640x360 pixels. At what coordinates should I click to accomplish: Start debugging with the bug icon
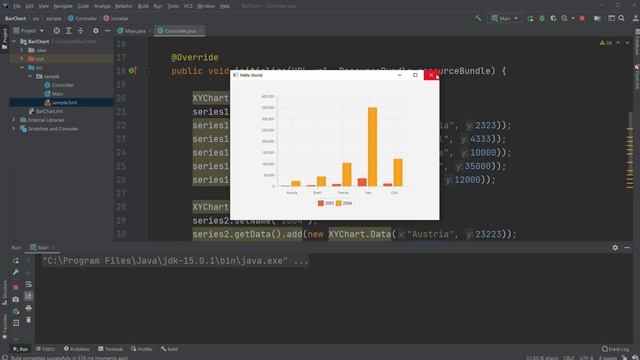click(x=542, y=18)
